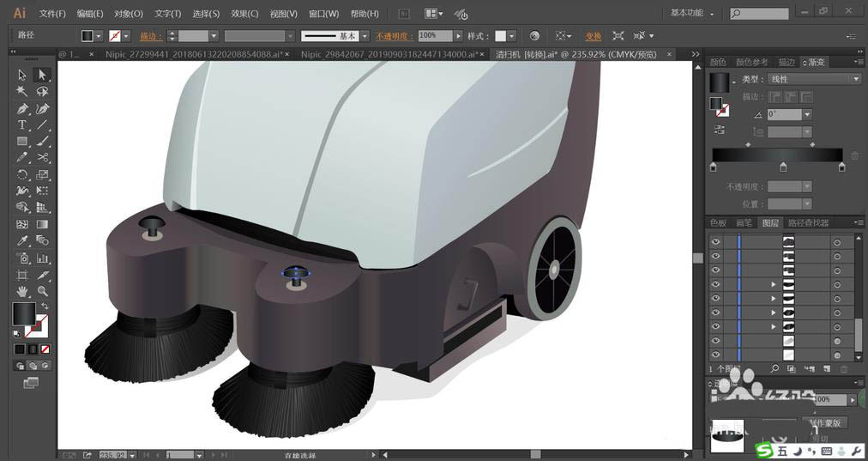Select the Column Graph tool

tap(42, 258)
